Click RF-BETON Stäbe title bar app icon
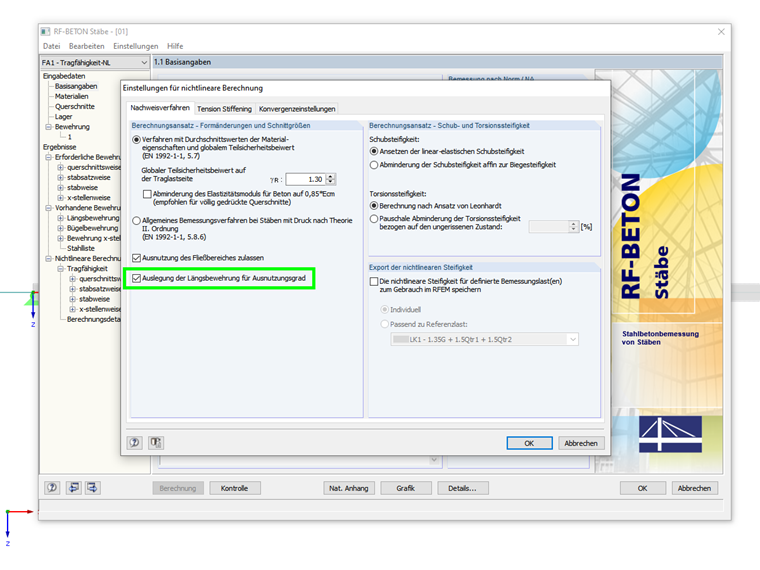This screenshot has width=760, height=570. pos(46,32)
